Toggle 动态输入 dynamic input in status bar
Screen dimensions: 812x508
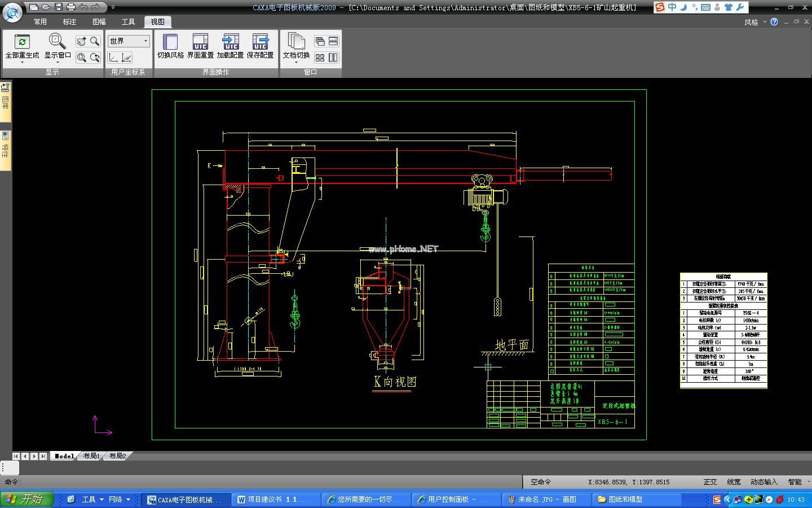click(x=764, y=481)
